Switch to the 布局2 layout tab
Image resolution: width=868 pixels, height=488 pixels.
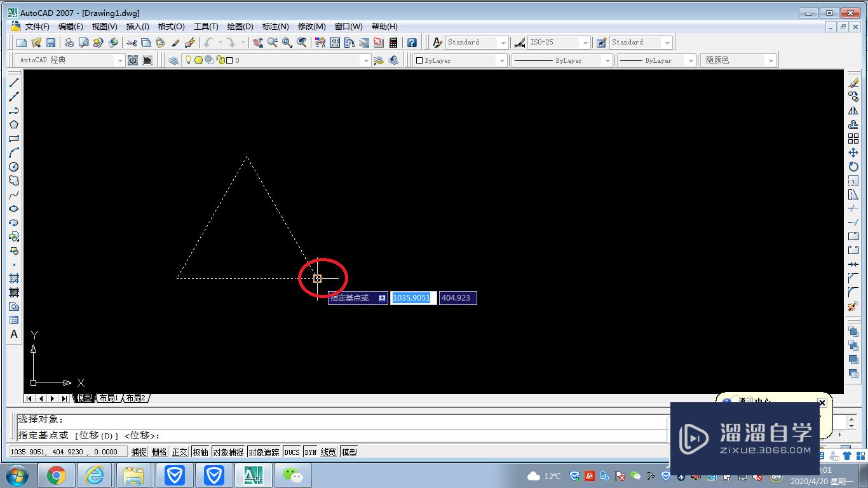click(135, 398)
